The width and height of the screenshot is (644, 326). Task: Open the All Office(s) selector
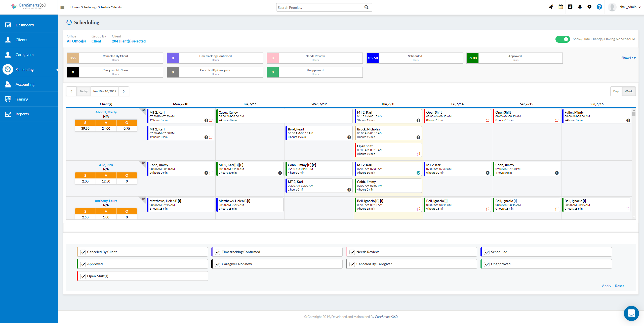coord(76,41)
